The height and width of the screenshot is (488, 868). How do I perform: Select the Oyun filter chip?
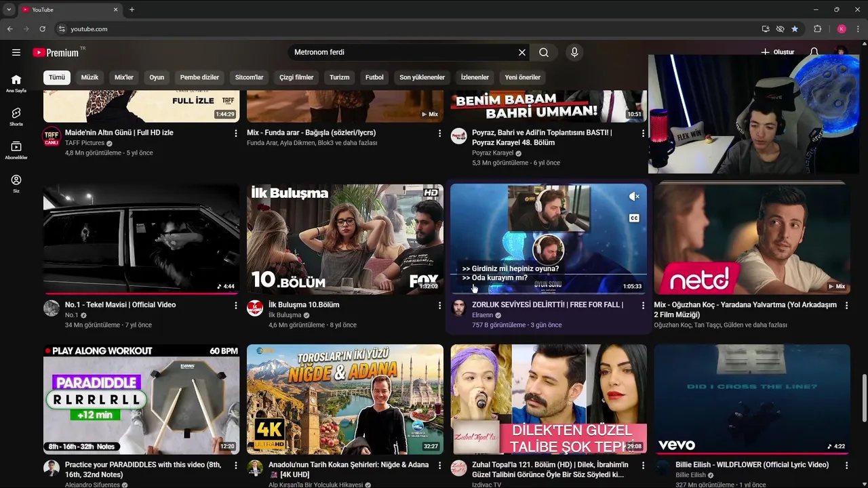157,77
